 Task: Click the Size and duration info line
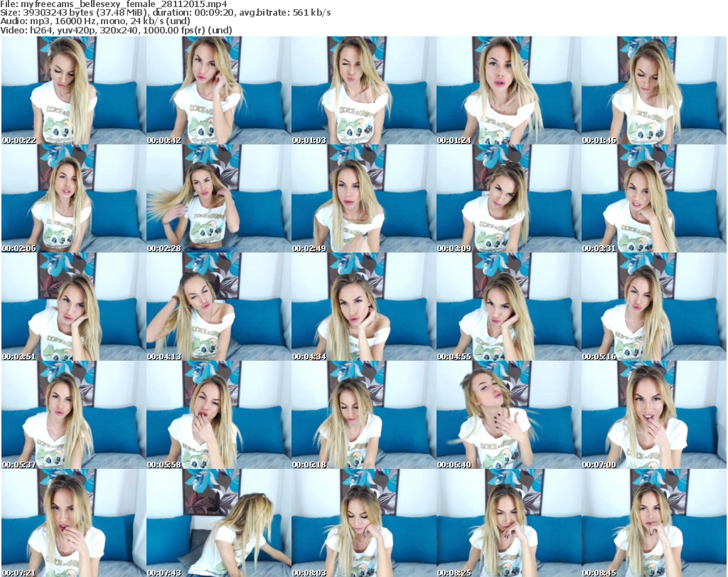[166, 13]
